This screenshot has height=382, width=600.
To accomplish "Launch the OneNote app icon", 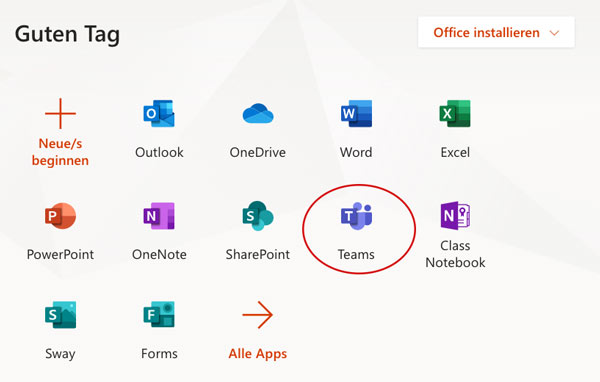I will click(159, 216).
